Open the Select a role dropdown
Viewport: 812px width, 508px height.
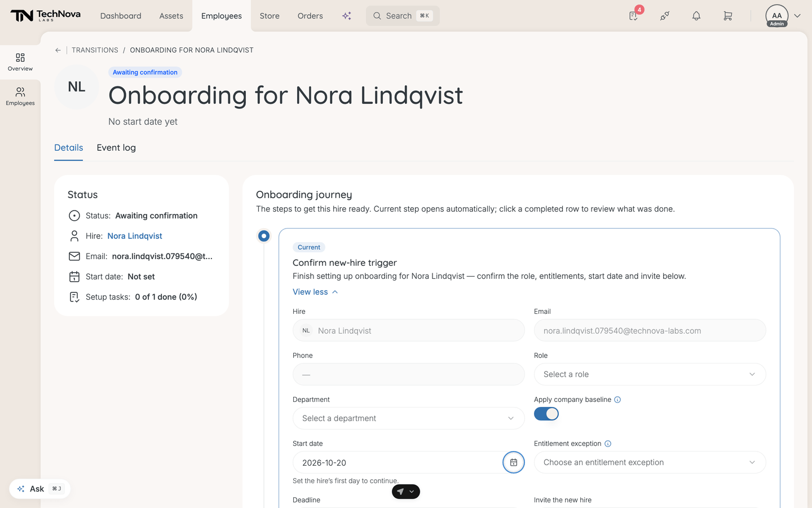click(x=650, y=374)
